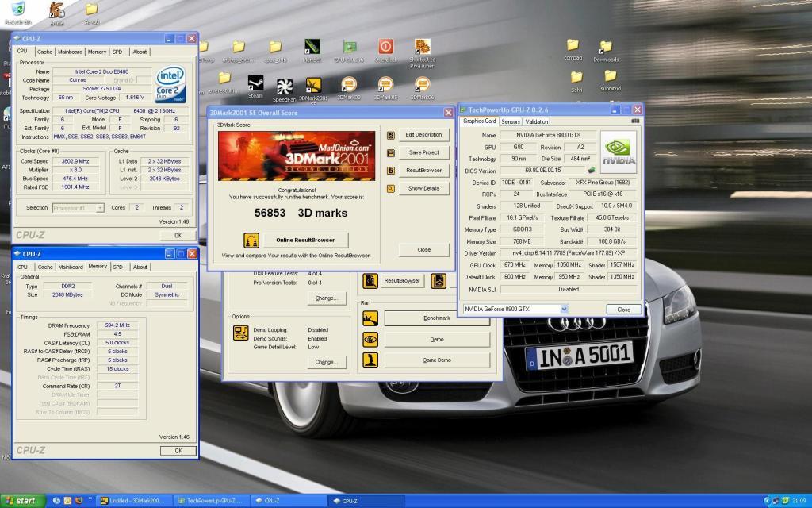Click the Benchmark run icon in 3DMark2001
Viewport: 812px width, 508px height.
(370, 317)
